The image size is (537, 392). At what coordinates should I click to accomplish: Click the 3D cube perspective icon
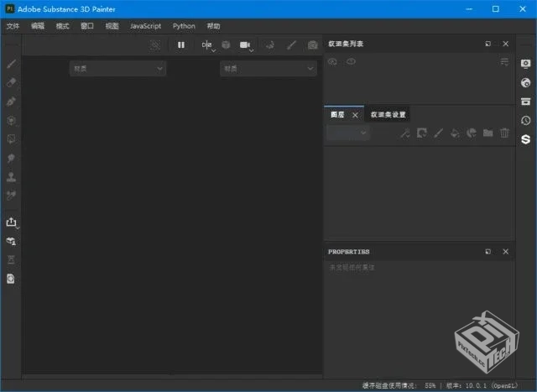[226, 44]
